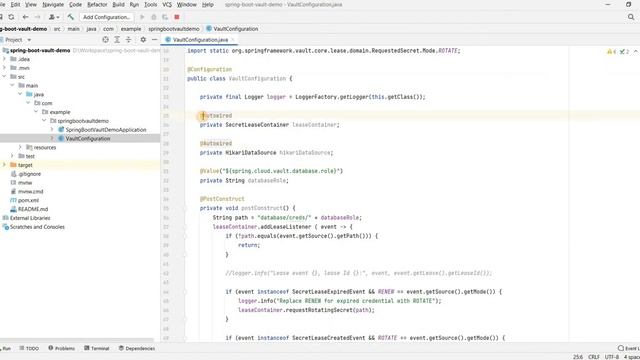Expand the .mvn folder
Viewport: 640px width, 360px height.
[4, 68]
